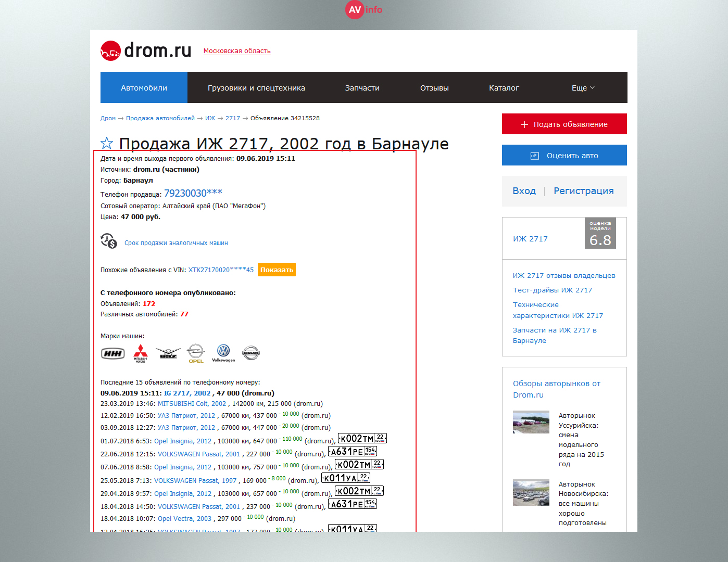Screen dimensions: 728x562
Task: Open ИЖ 2717 model link in sidebar
Action: pyautogui.click(x=530, y=239)
